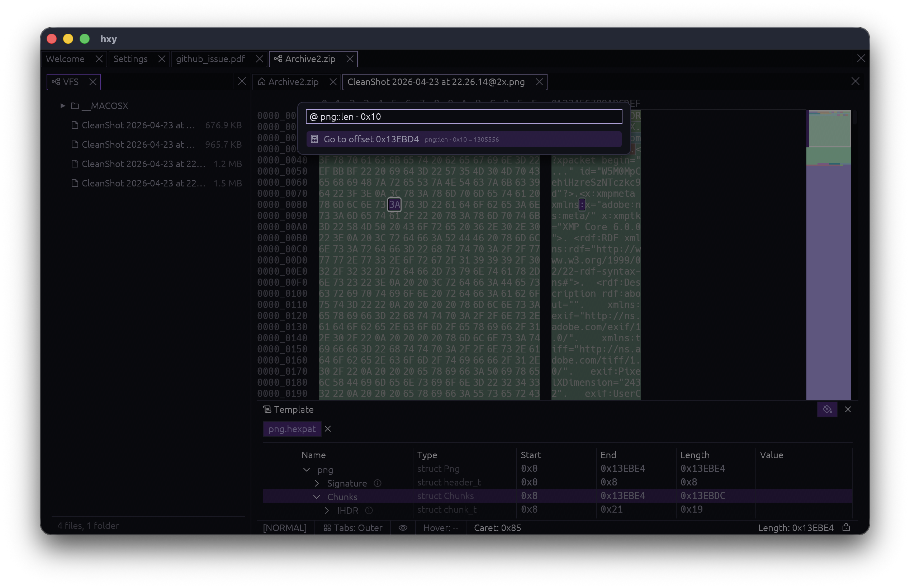The image size is (910, 588).
Task: Click the Type column header
Action: coord(427,455)
